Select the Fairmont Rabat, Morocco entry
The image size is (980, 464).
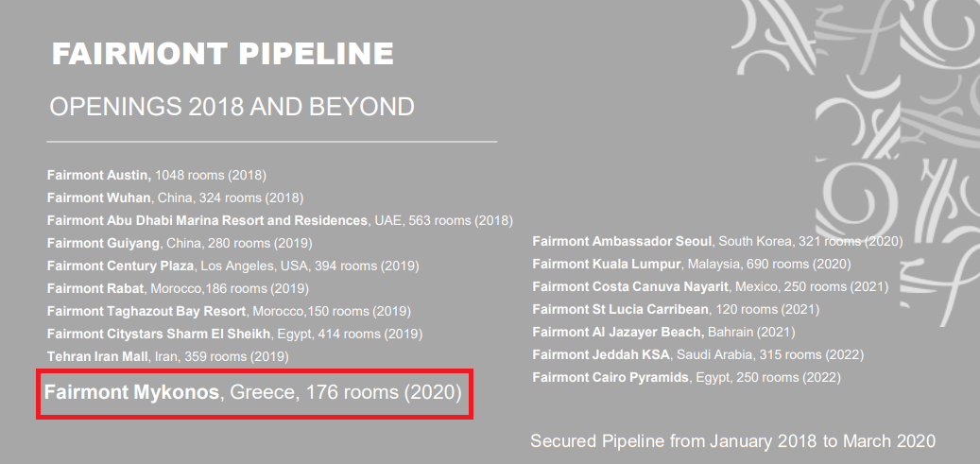pos(178,288)
